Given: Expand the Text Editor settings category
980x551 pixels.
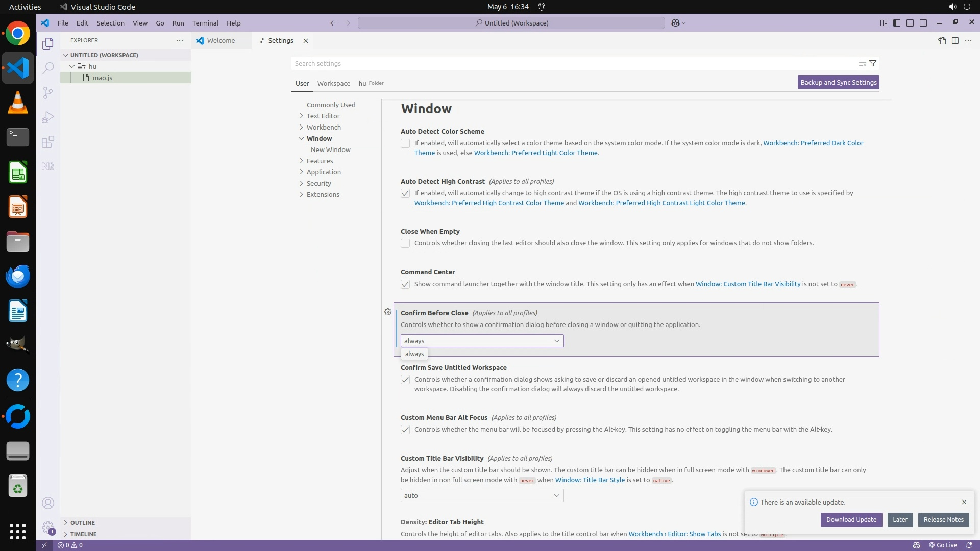Looking at the screenshot, I should point(323,116).
